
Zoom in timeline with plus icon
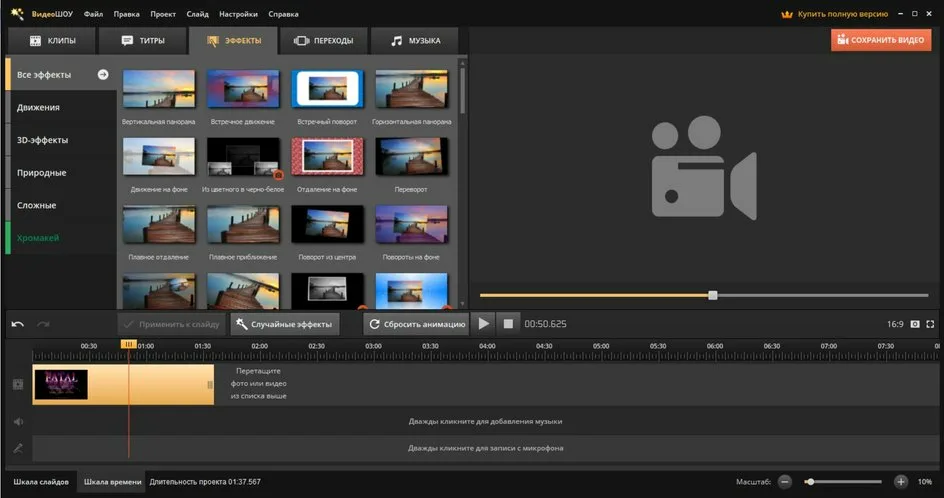900,481
